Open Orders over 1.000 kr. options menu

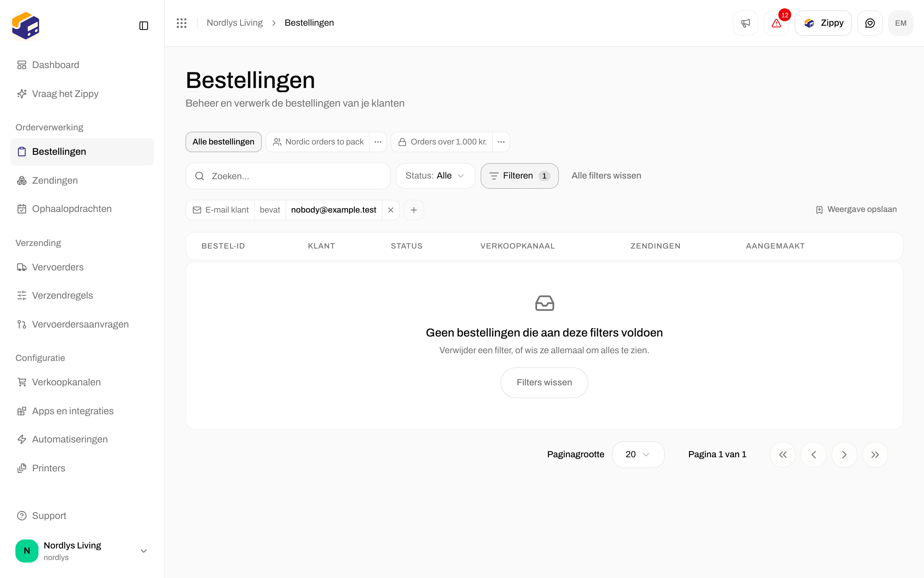click(501, 142)
